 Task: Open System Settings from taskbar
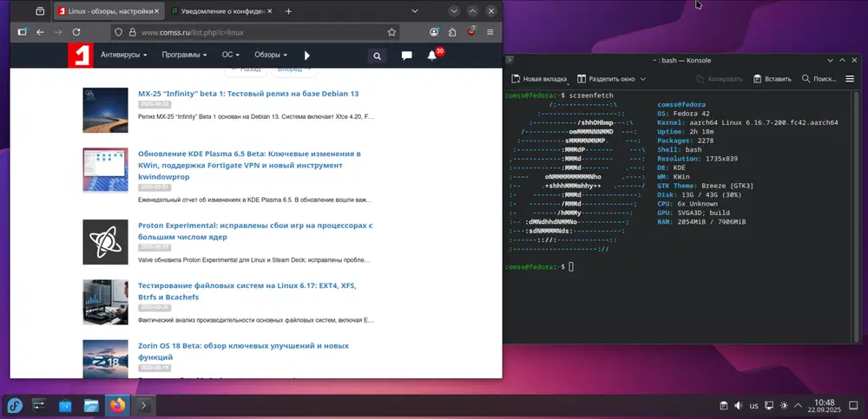tap(39, 406)
